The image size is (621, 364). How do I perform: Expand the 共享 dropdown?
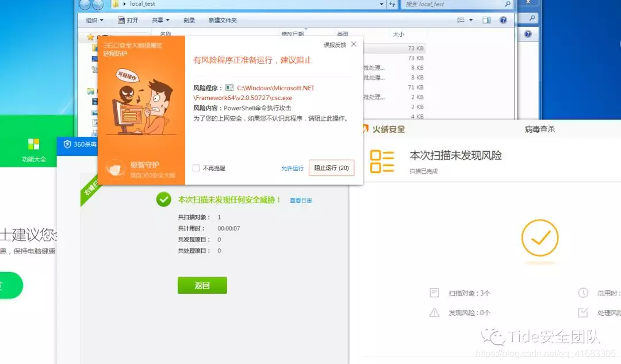[159, 19]
